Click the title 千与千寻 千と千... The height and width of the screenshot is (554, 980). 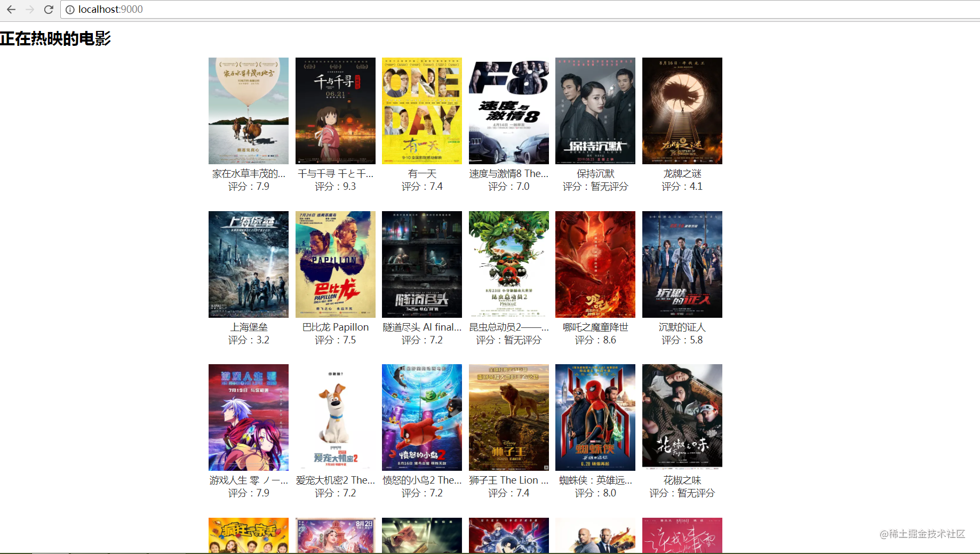click(x=336, y=174)
